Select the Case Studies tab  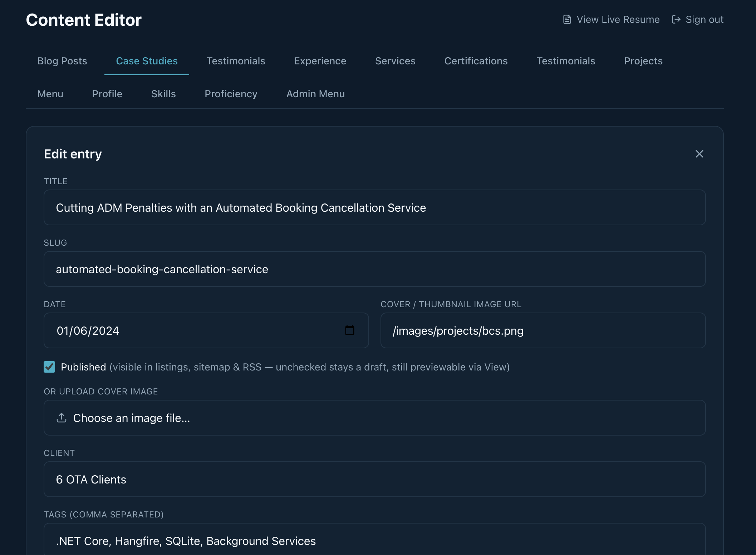147,61
